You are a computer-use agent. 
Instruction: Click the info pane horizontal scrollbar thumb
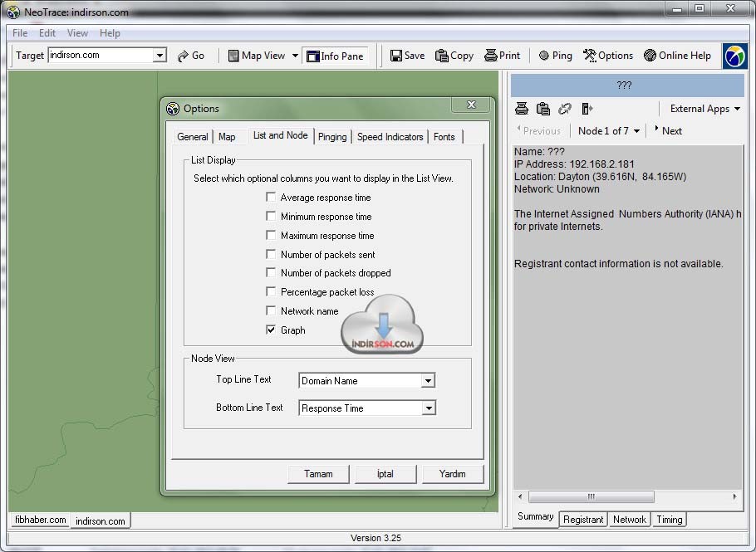592,496
